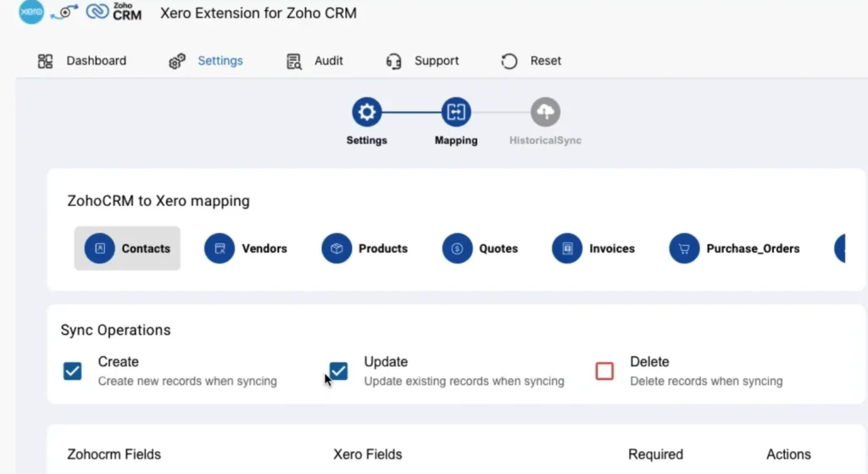Click the 'Xero Extension for Zoho CRM' title

click(x=259, y=13)
